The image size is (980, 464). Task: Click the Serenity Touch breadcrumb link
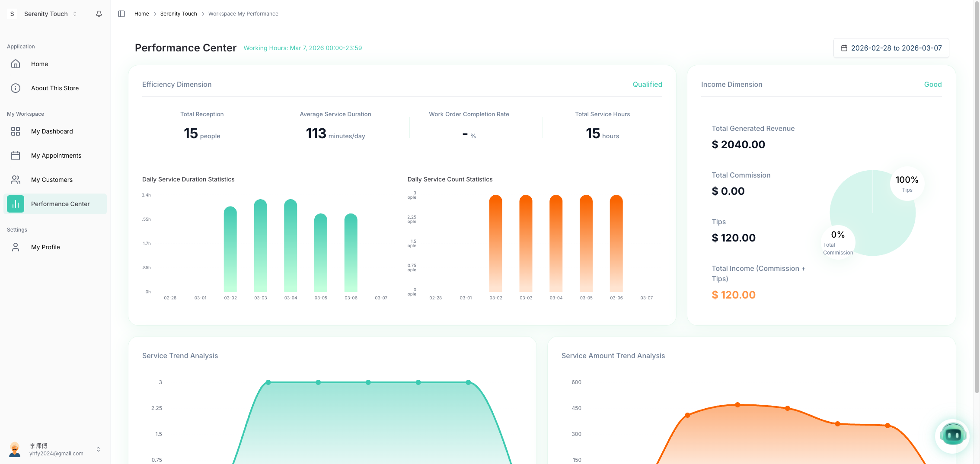point(178,14)
